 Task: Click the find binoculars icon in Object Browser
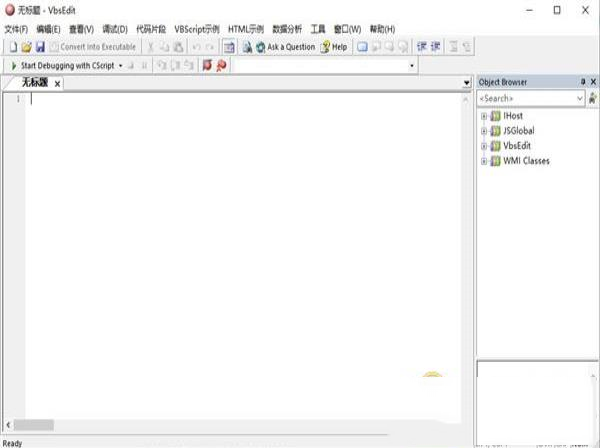(x=593, y=99)
